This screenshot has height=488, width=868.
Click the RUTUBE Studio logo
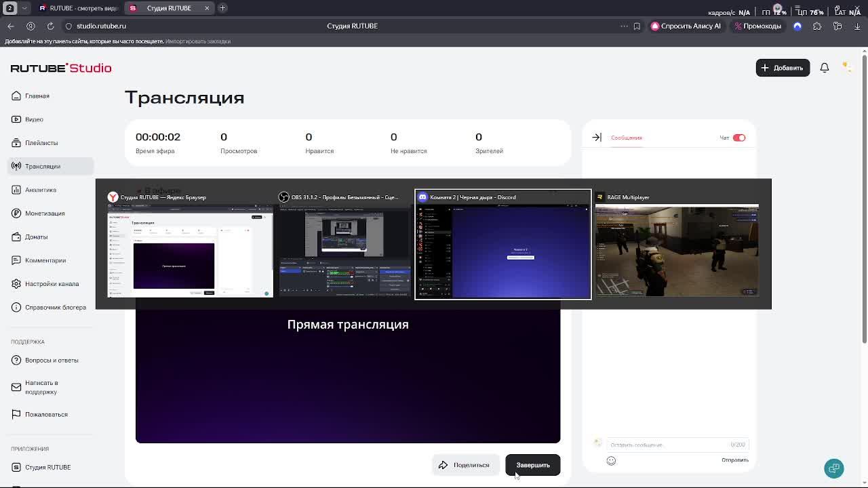tap(61, 68)
